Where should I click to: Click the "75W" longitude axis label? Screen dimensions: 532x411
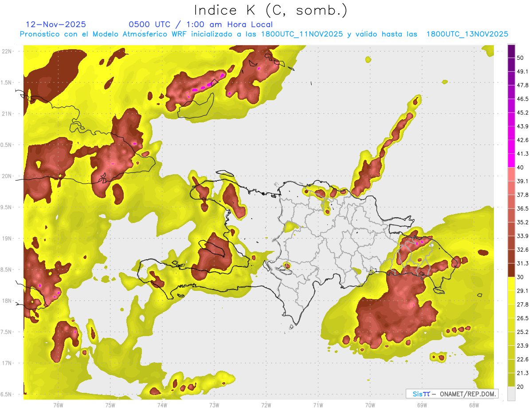point(110,405)
